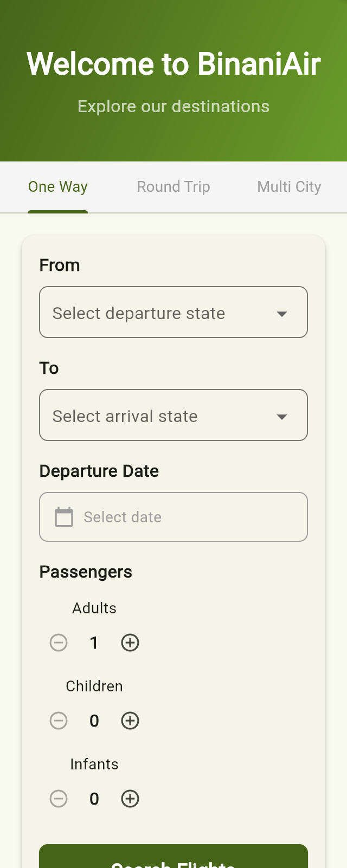Select the One Way tab
The image size is (347, 868).
click(57, 186)
